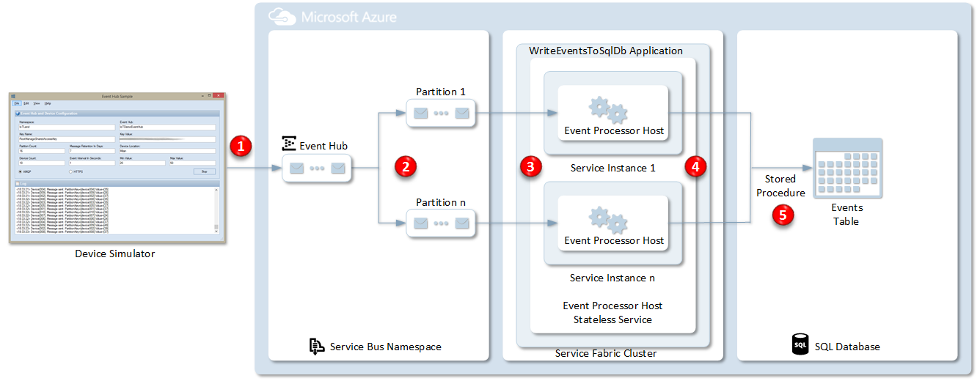The width and height of the screenshot is (980, 381).
Task: Click the SQL Database cylinder icon
Action: click(x=800, y=344)
